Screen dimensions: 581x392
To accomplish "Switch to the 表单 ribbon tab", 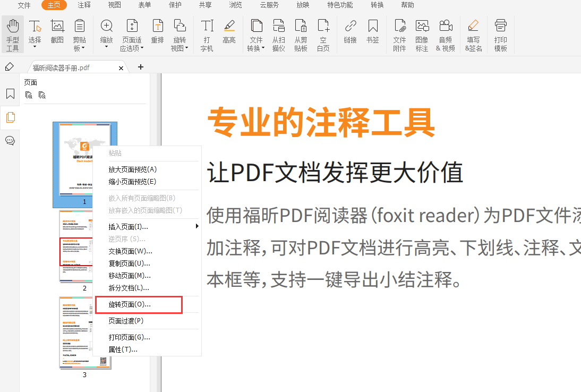I will coord(144,5).
